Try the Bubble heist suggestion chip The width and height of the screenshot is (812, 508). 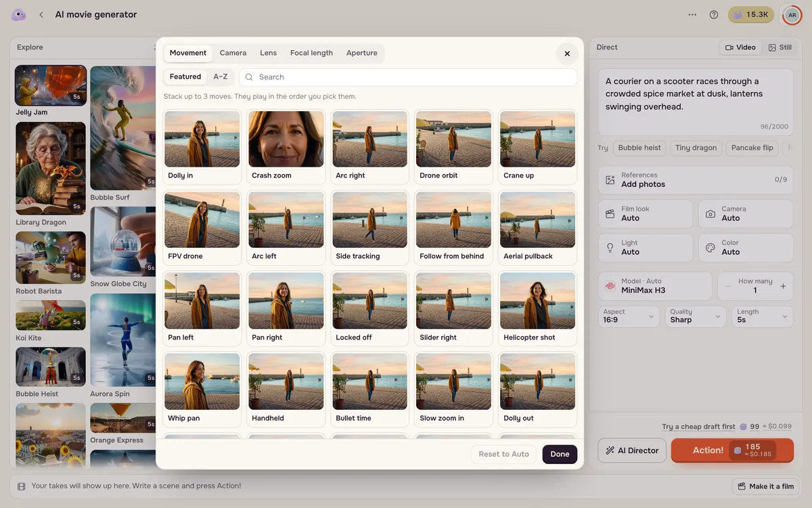639,148
